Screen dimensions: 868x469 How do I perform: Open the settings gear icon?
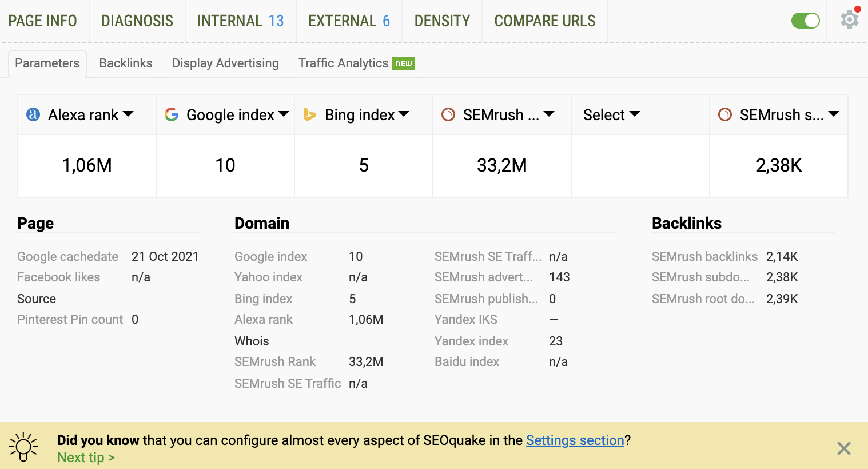point(849,20)
